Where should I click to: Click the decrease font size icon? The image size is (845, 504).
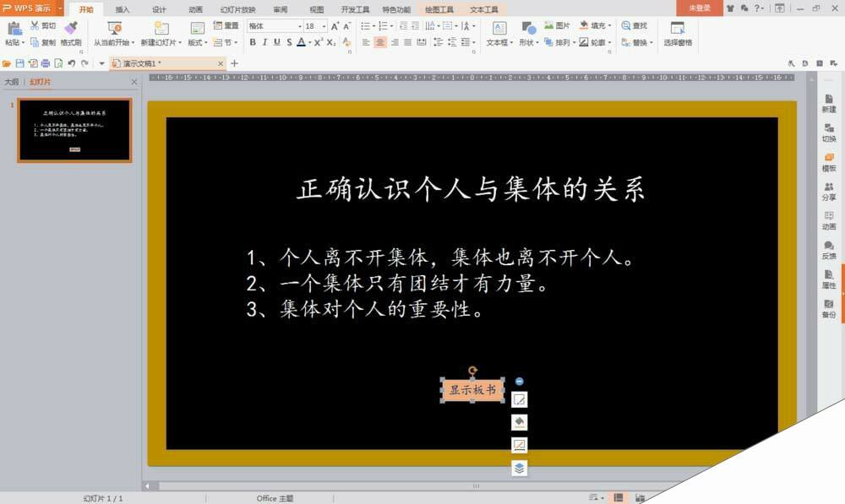point(346,26)
